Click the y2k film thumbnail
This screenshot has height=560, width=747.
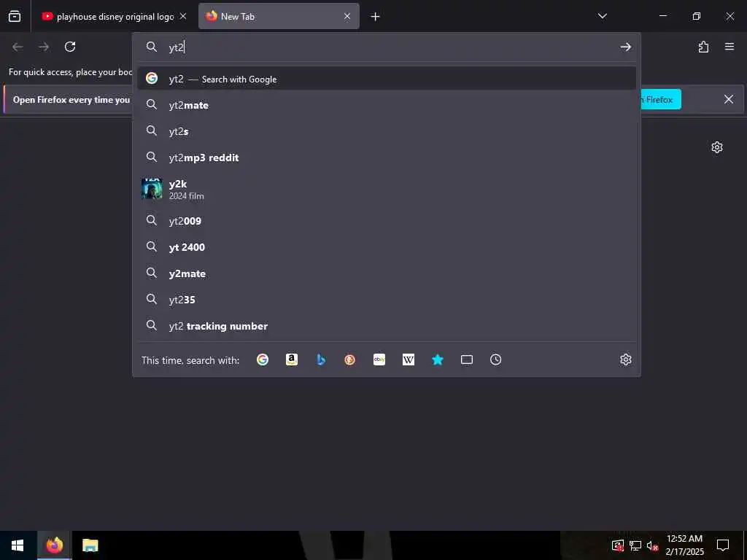coord(152,189)
